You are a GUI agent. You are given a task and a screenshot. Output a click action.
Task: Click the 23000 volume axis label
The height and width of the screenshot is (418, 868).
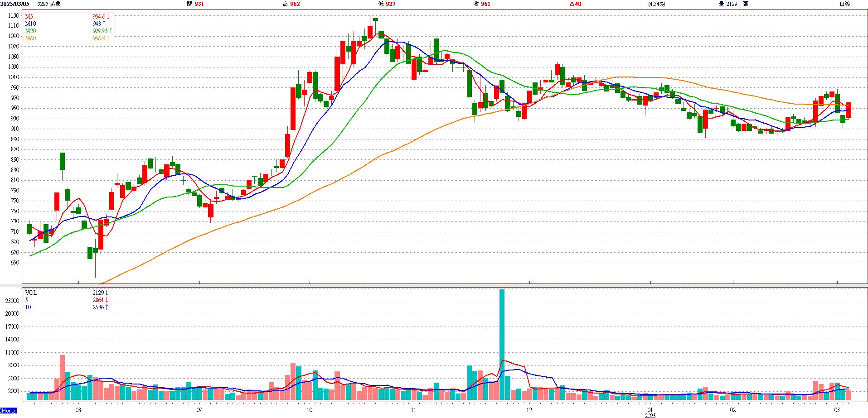point(12,301)
